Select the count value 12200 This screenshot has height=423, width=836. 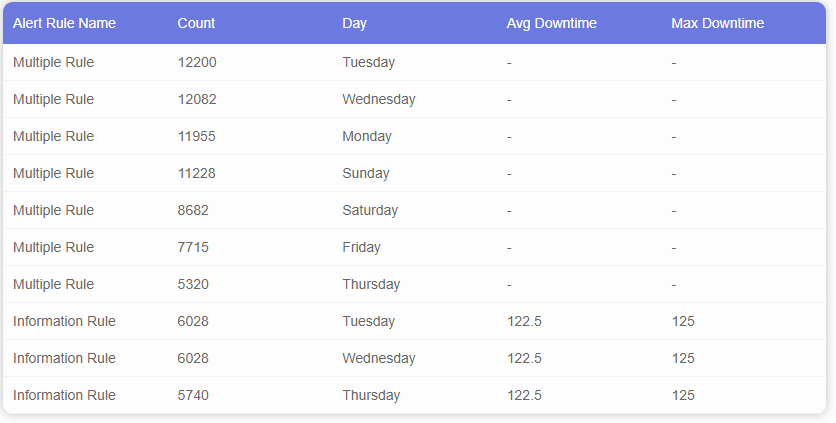click(197, 62)
